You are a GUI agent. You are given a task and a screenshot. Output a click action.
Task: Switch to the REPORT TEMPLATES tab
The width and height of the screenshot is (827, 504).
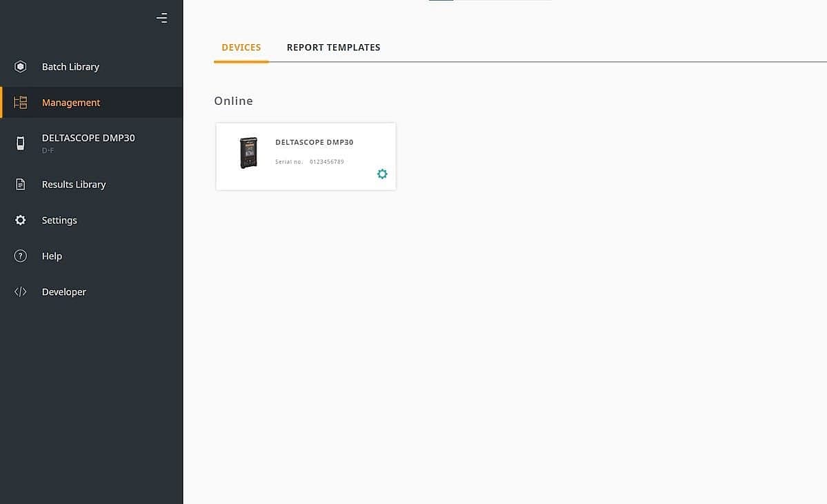[x=334, y=47]
